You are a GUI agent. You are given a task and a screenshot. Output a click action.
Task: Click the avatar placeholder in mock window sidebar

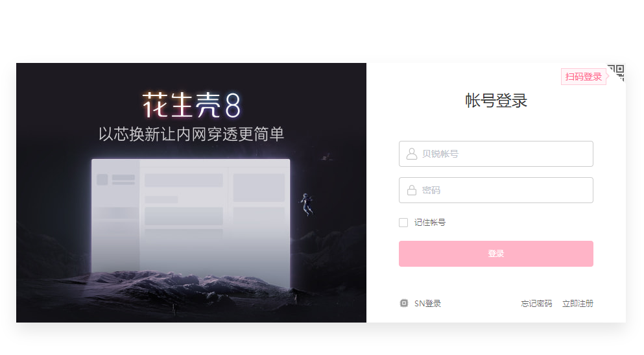pyautogui.click(x=102, y=180)
